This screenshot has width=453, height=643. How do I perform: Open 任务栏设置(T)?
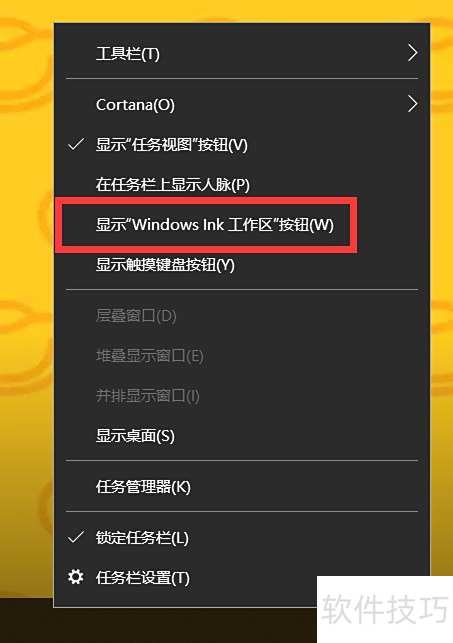(242, 578)
